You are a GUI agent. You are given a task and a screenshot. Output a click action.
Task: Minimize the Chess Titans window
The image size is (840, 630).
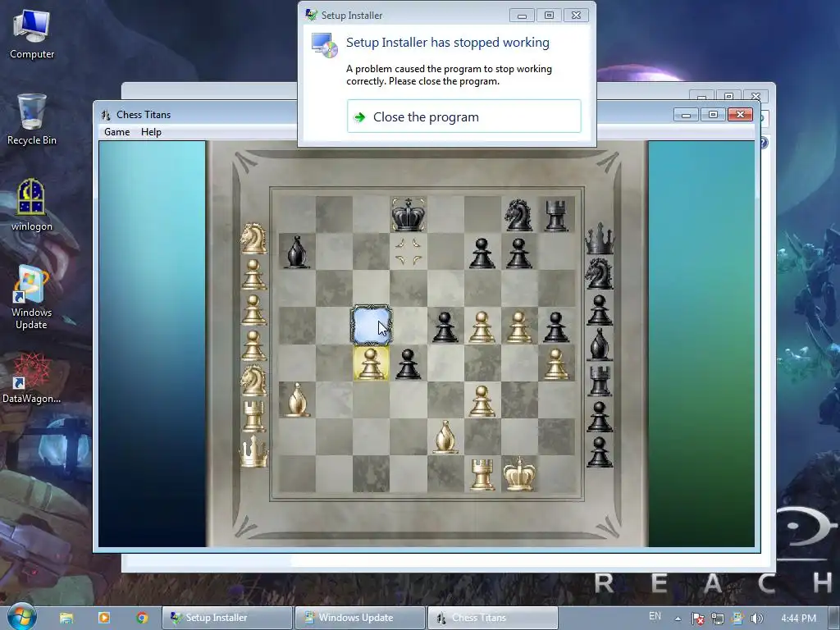tap(686, 115)
